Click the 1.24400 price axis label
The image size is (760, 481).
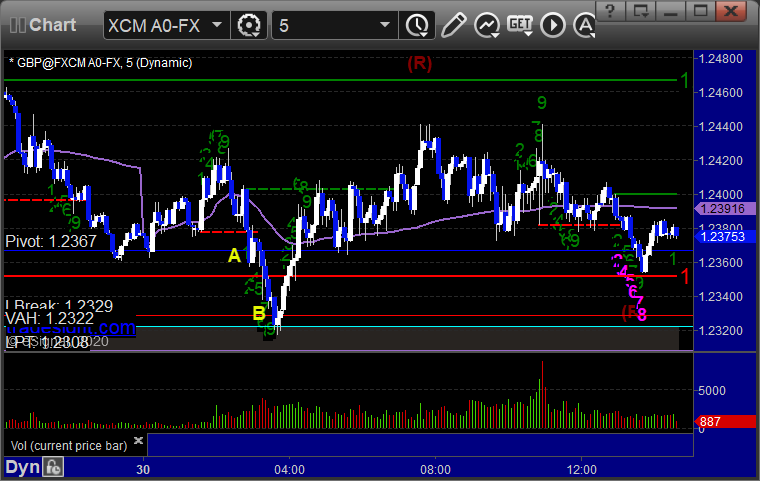720,127
